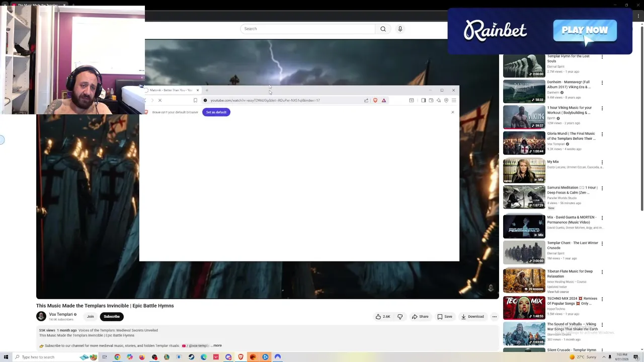Dismiss the default browser notification bar
644x362 pixels.
click(453, 112)
